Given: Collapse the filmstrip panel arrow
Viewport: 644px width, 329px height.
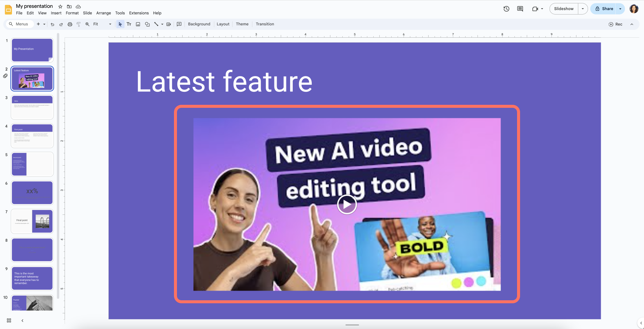Looking at the screenshot, I should click(x=22, y=320).
